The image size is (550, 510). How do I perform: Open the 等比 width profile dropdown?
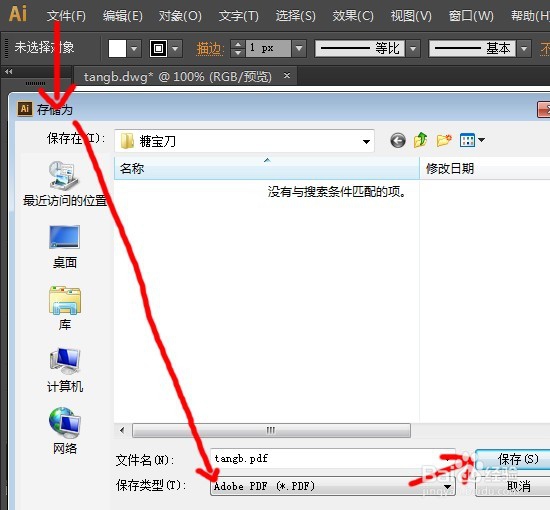[413, 48]
